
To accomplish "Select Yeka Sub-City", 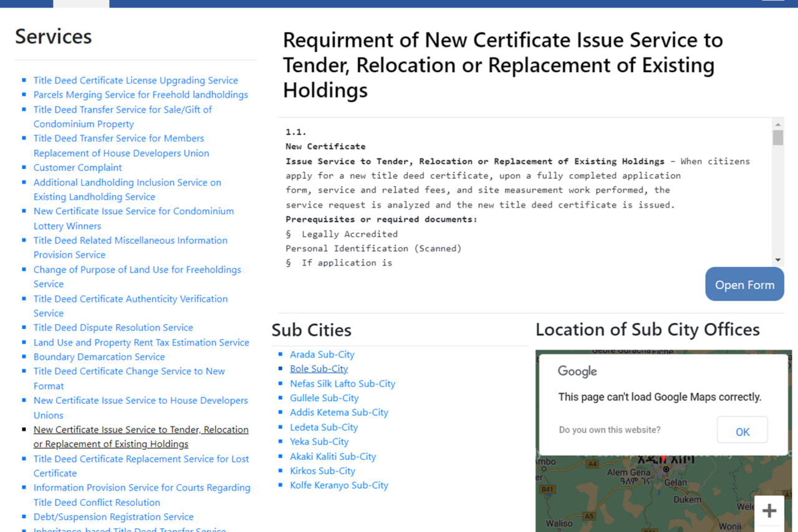I will coord(319,442).
